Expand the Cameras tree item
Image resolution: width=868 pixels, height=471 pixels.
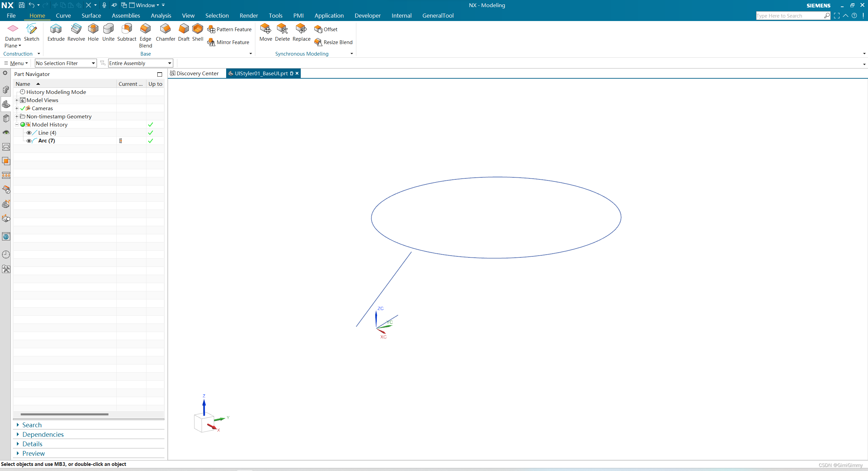click(x=16, y=109)
